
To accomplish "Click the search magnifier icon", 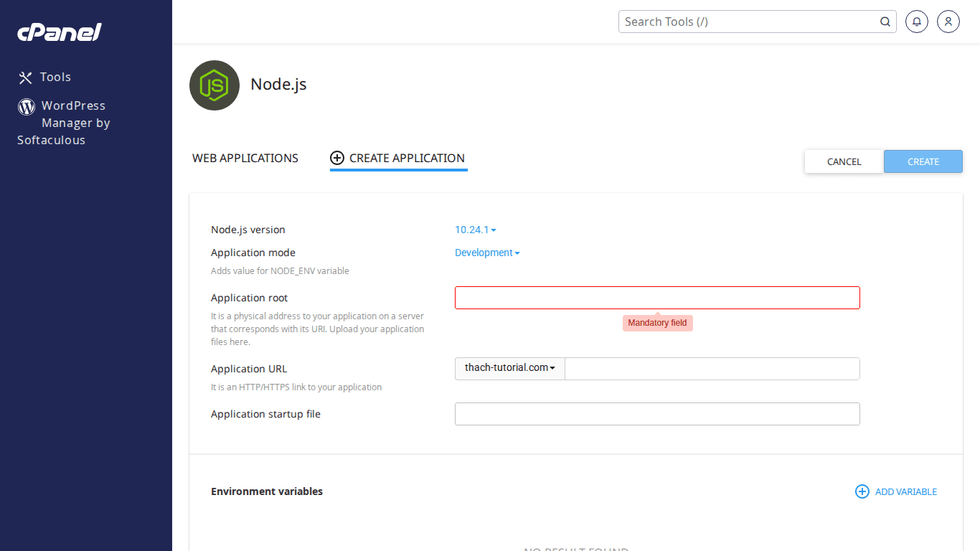I will (885, 22).
